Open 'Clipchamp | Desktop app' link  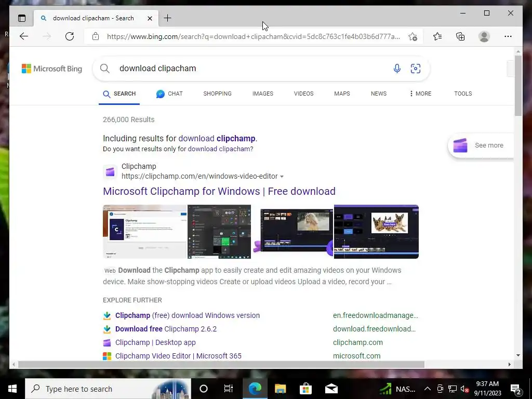tap(155, 343)
